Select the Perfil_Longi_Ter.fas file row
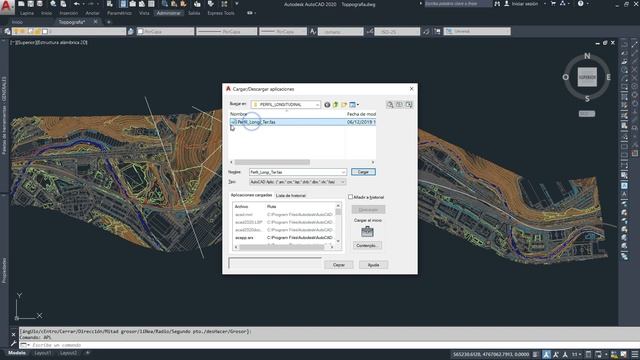This screenshot has height=360, width=640. pos(302,122)
